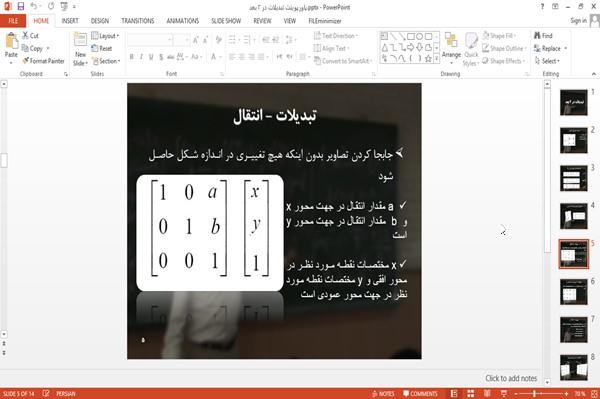Click Reset slide button

click(x=102, y=48)
